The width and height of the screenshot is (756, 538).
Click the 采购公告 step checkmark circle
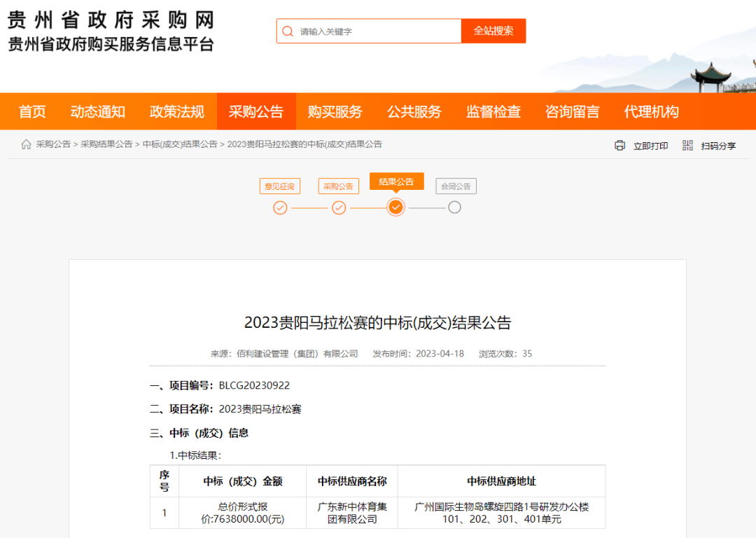pyautogui.click(x=339, y=208)
